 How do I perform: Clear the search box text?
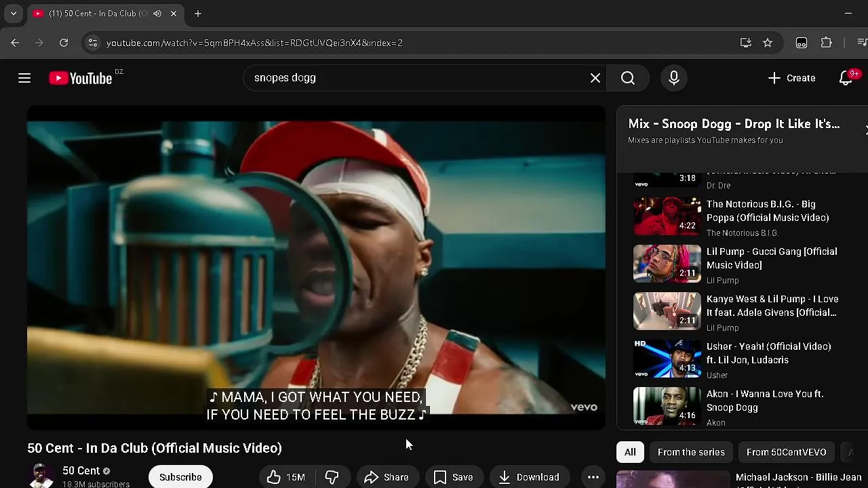[x=595, y=78]
